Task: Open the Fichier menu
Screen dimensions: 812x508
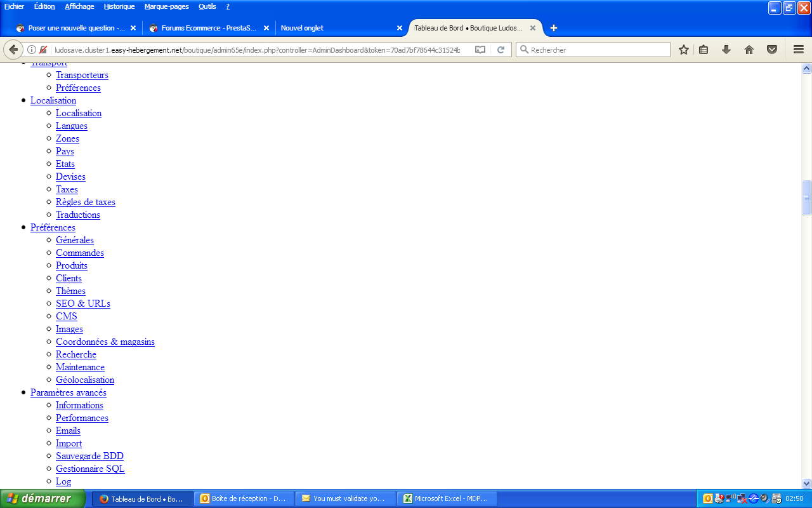Action: click(14, 6)
